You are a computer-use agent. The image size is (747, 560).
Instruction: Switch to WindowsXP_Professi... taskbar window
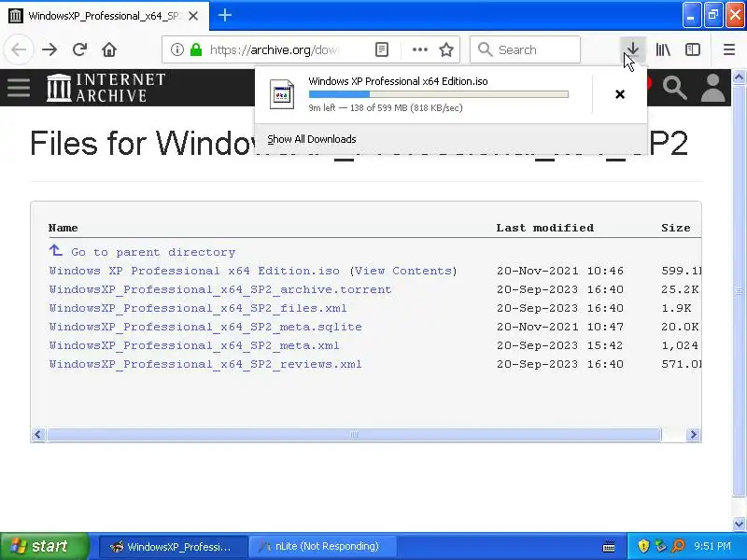174,546
